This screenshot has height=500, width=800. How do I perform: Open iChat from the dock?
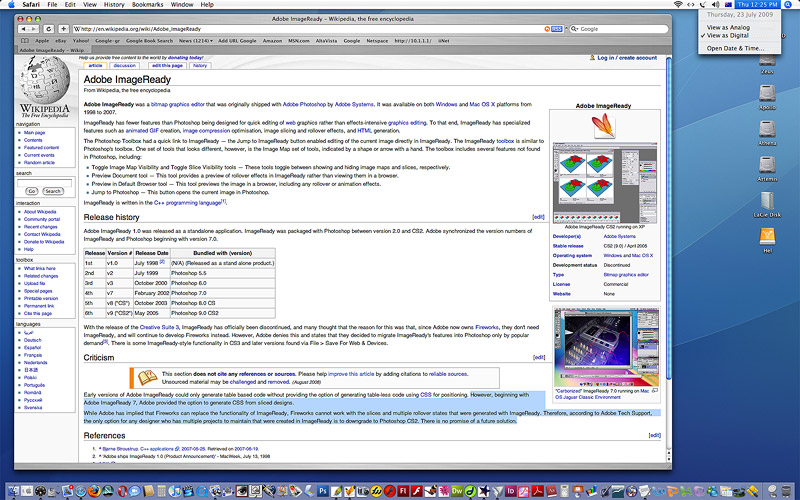pos(134,491)
